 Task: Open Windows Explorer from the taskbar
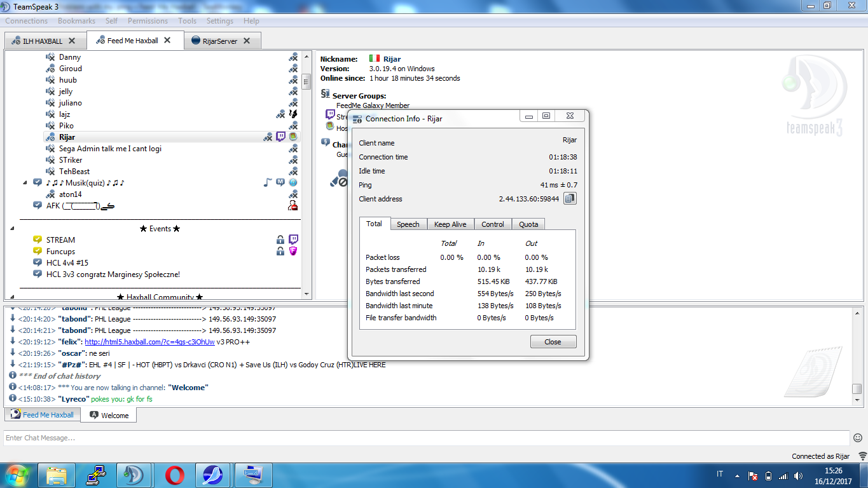57,475
